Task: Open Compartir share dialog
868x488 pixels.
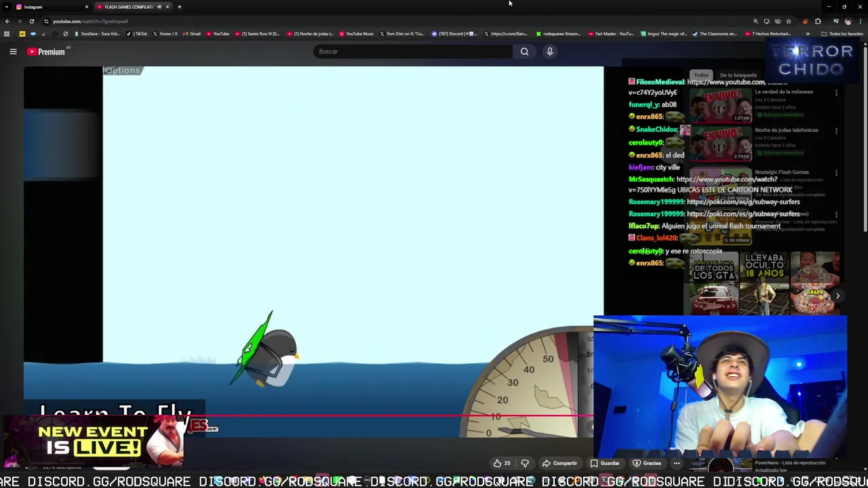Action: point(559,463)
